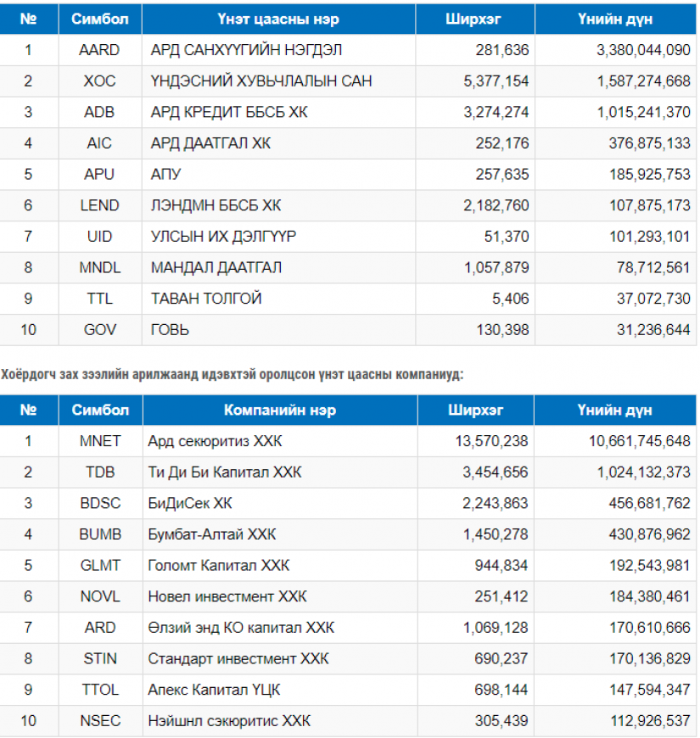This screenshot has width=700, height=738.
Task: Select the quantity 252,176
Action: coord(502,143)
